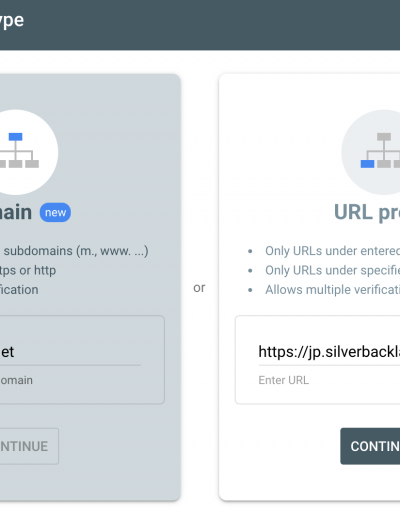Viewport: 400px width, 516px height.
Task: Click "Allows multiple verification" bullet text
Action: [x=332, y=290]
